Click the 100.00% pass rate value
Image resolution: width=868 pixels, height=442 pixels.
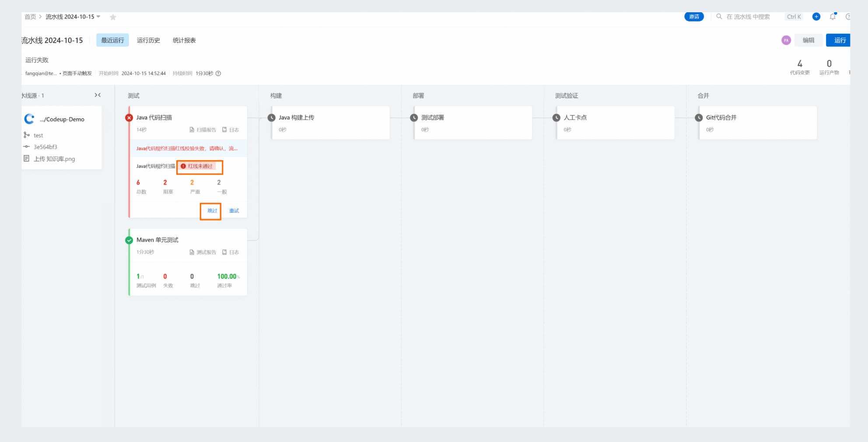[228, 277]
